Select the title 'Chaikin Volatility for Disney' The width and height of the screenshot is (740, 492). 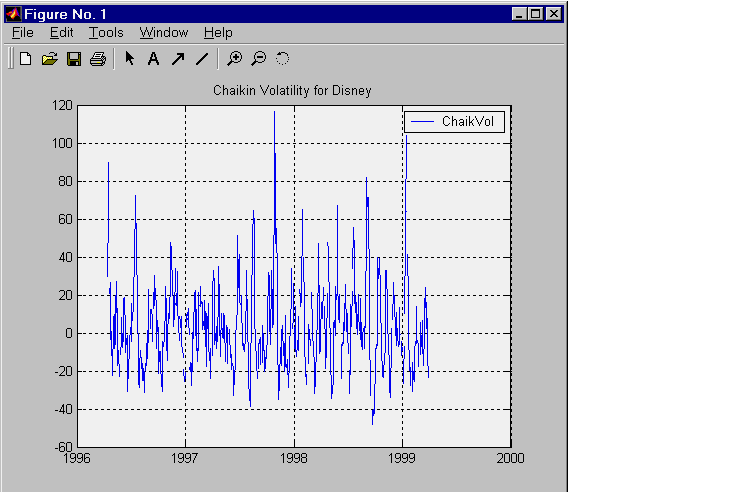pos(292,90)
